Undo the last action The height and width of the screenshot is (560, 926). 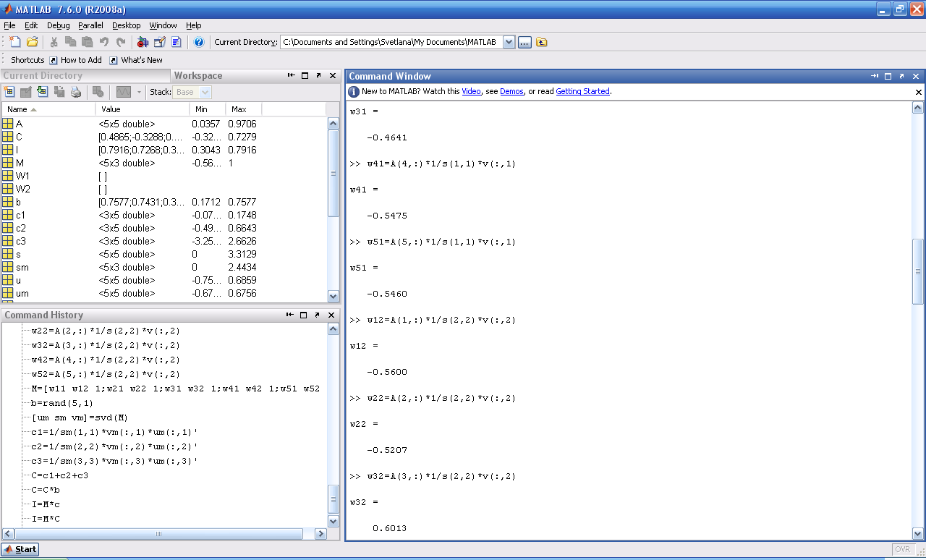(x=104, y=42)
